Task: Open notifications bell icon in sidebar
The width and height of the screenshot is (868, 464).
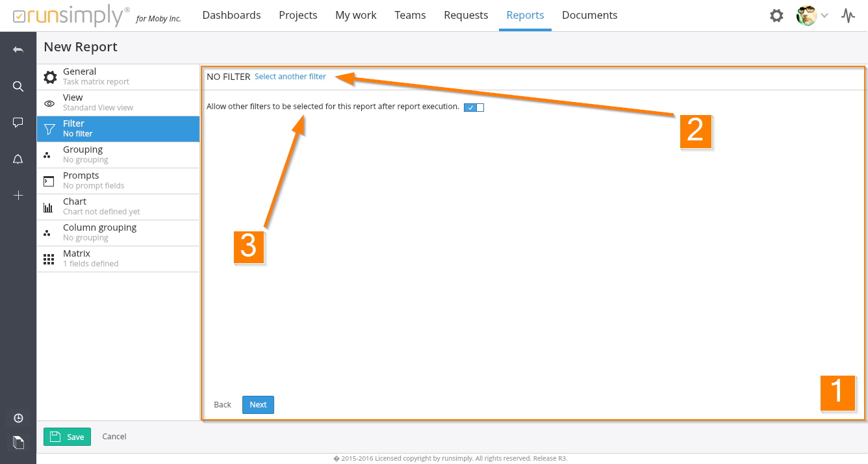Action: click(18, 159)
